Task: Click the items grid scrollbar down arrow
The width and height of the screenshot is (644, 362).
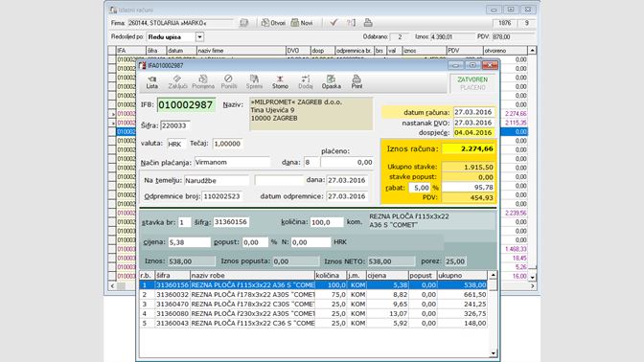Action: click(493, 353)
